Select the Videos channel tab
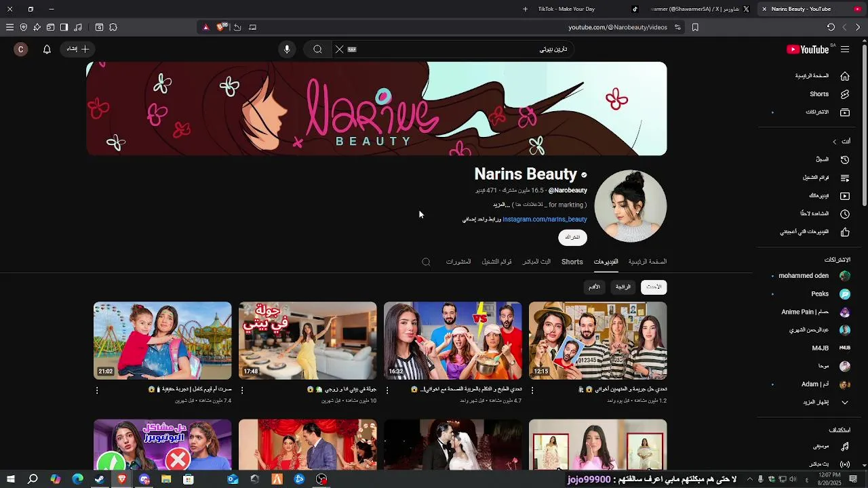868x488 pixels. pos(606,262)
